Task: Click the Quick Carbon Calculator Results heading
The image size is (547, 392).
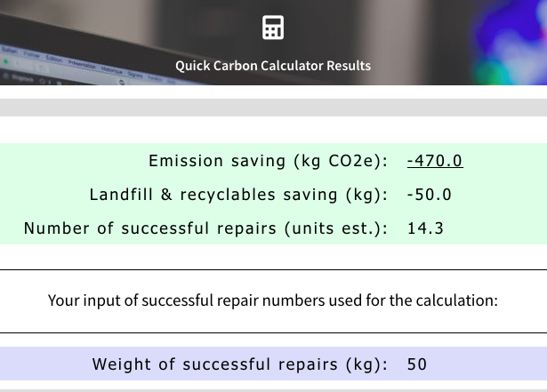Action: pos(273,66)
